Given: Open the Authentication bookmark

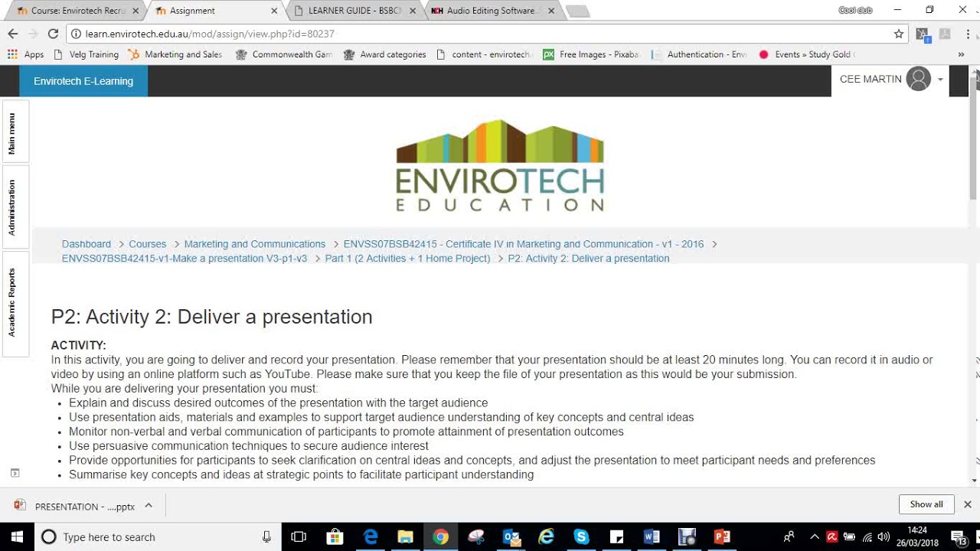Looking at the screenshot, I should pos(699,54).
